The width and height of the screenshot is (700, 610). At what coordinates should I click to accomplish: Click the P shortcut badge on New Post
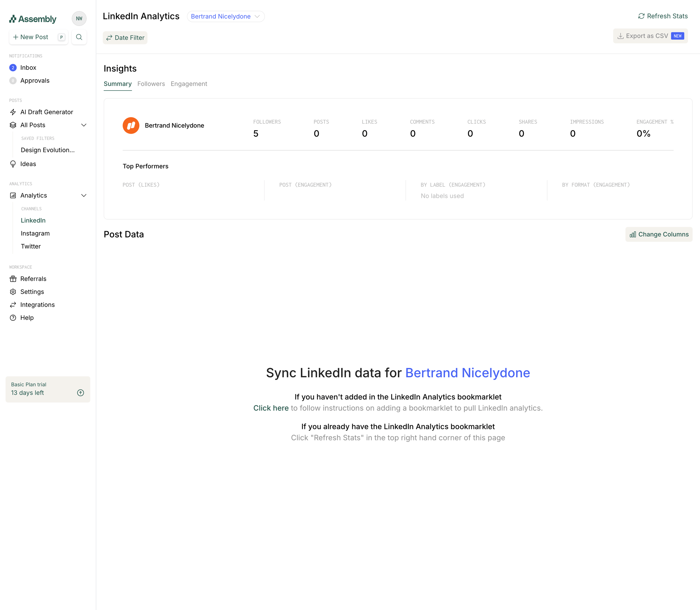(x=62, y=37)
